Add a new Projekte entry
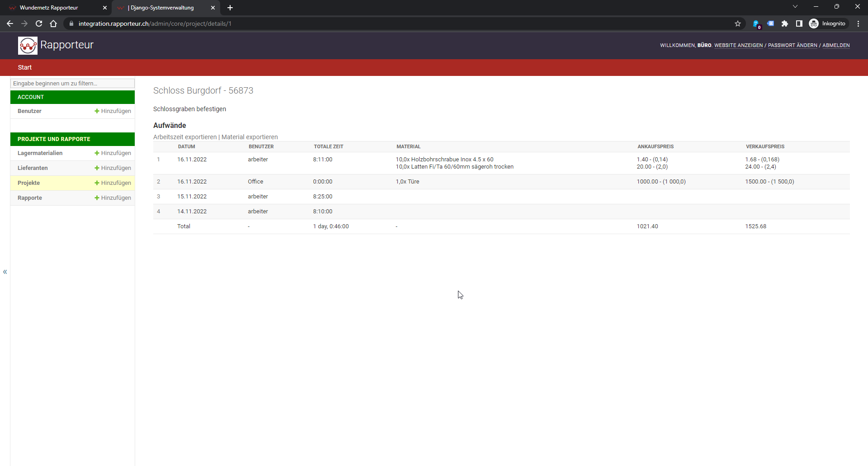The width and height of the screenshot is (868, 466). (113, 183)
